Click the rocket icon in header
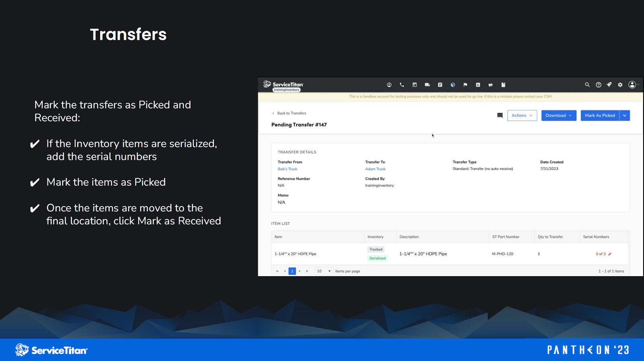 609,85
